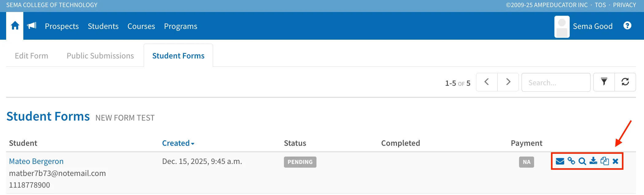Switch to the Edit Form tab
This screenshot has width=644, height=195.
(31, 56)
